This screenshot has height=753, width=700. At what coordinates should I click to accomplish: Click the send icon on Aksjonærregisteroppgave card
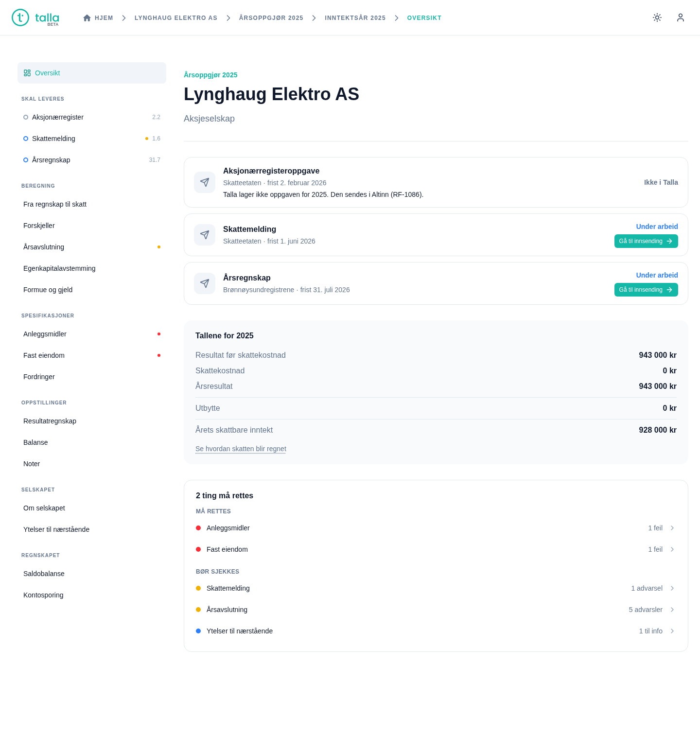[x=205, y=182]
